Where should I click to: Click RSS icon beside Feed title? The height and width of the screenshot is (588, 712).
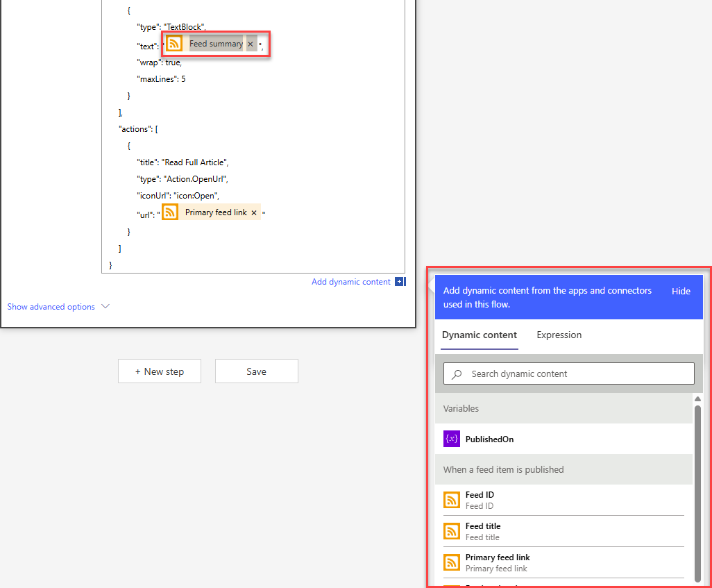pos(452,531)
